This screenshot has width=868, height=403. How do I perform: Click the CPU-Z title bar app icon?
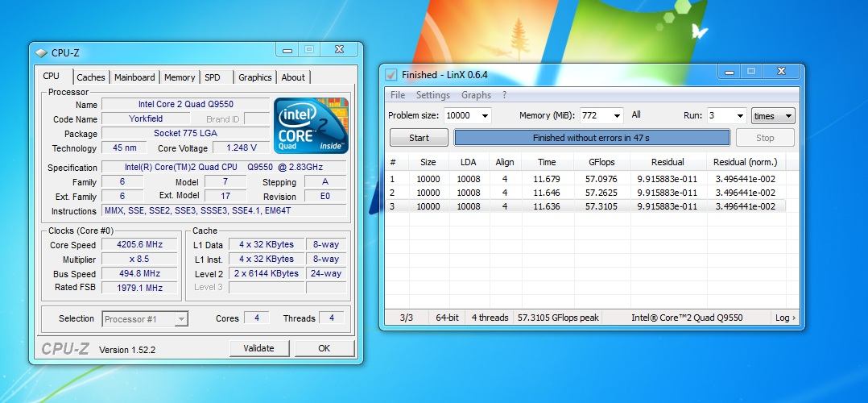41,53
